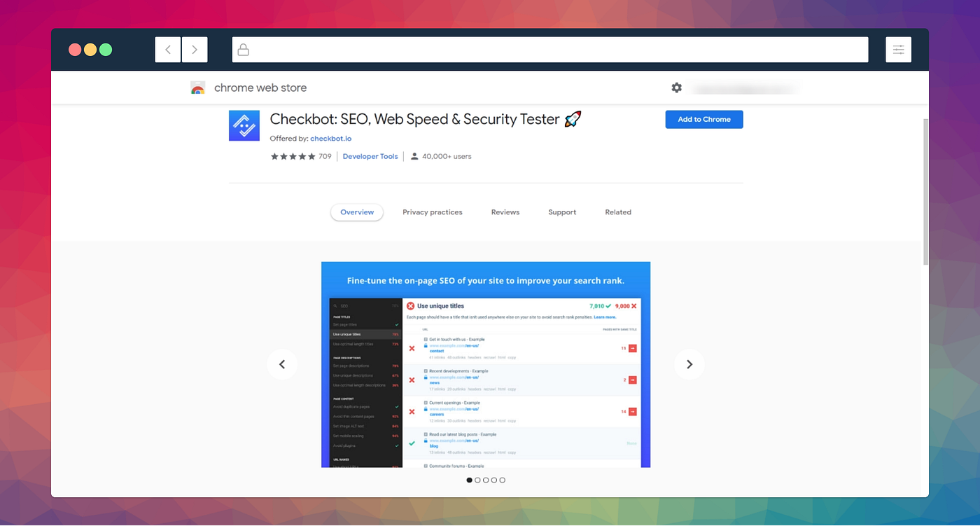This screenshot has width=980, height=526.
Task: Open the settings gear icon
Action: click(676, 88)
